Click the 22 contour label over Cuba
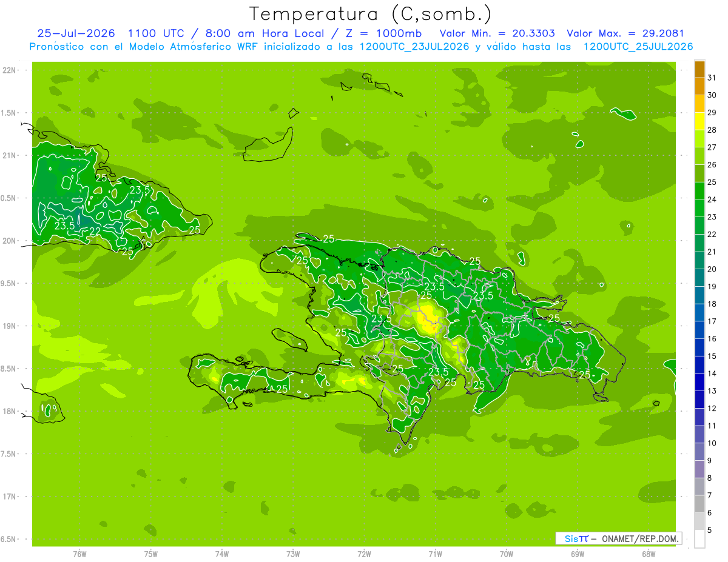728x562 pixels. click(x=95, y=232)
